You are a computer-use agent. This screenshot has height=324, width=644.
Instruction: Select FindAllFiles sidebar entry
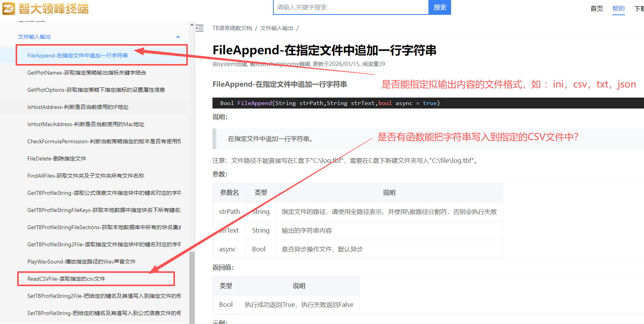[86, 176]
